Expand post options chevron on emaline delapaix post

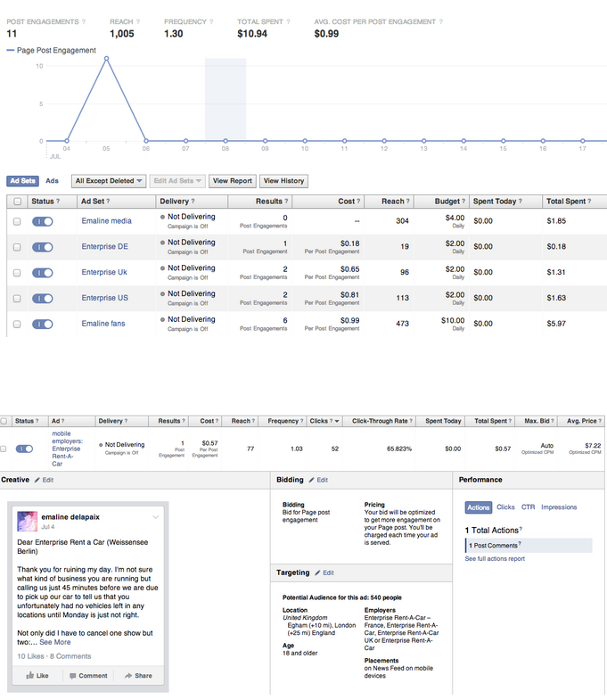click(155, 517)
